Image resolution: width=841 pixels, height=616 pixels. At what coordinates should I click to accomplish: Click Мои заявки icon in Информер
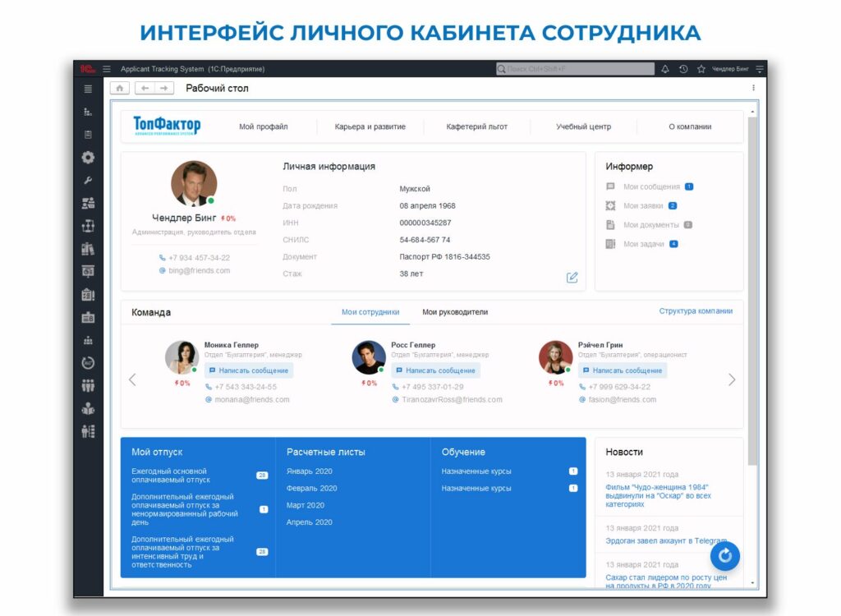pos(610,205)
